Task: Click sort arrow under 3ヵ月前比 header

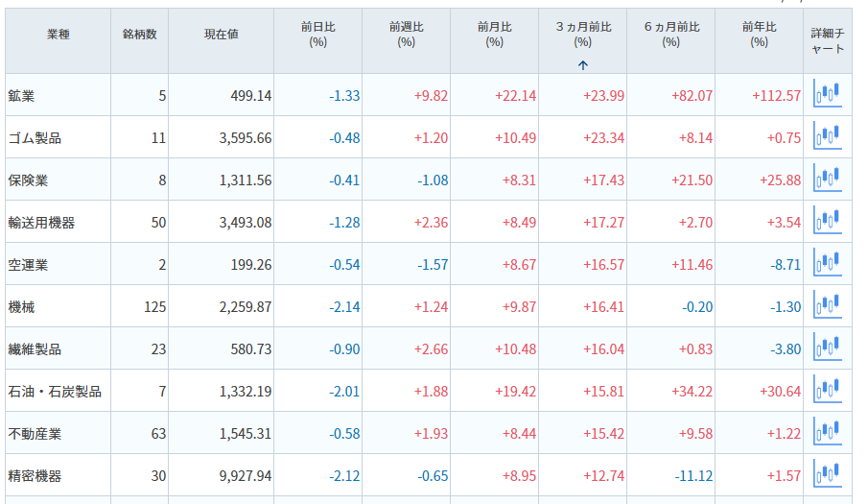Action: (582, 65)
